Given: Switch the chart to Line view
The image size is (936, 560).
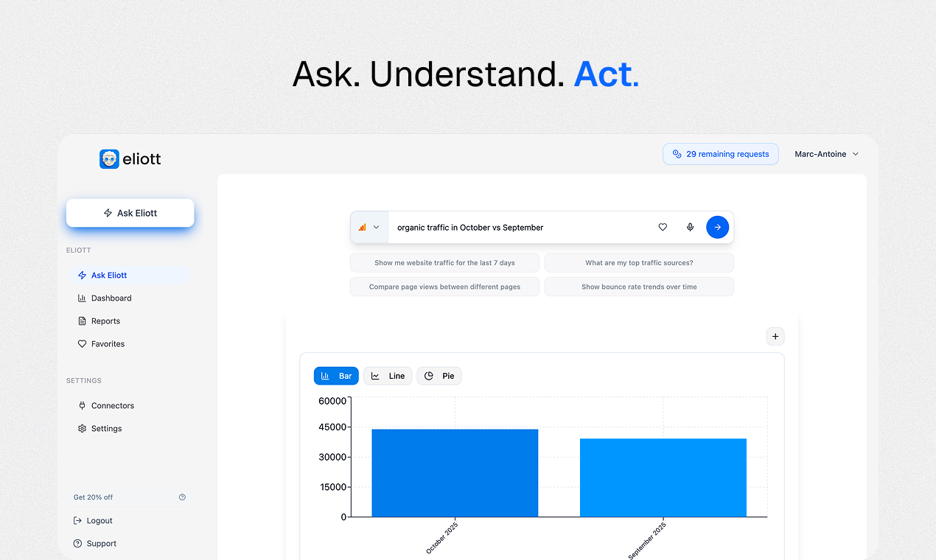Looking at the screenshot, I should coord(388,375).
